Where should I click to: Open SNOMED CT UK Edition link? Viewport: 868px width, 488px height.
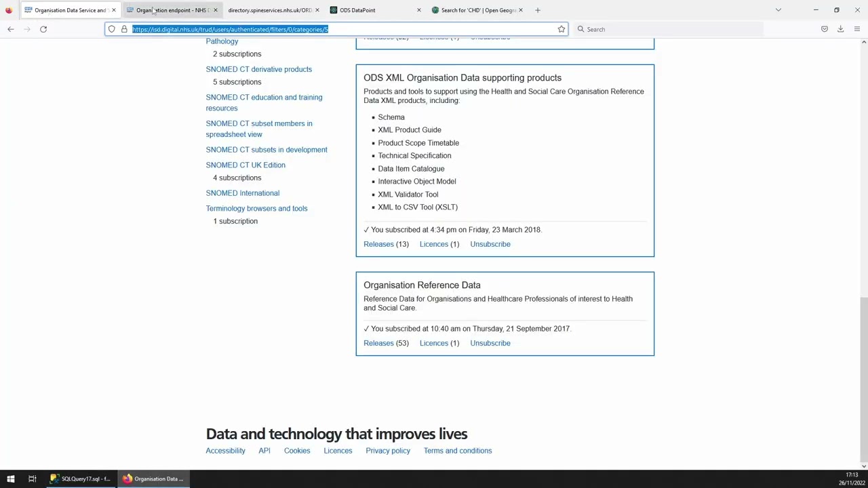(245, 165)
